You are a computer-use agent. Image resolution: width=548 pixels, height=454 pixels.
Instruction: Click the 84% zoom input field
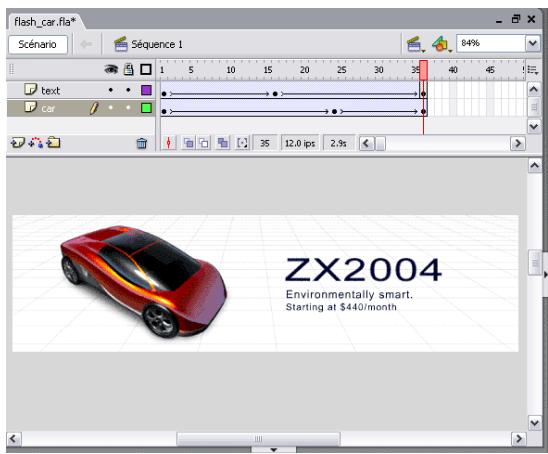pyautogui.click(x=491, y=43)
